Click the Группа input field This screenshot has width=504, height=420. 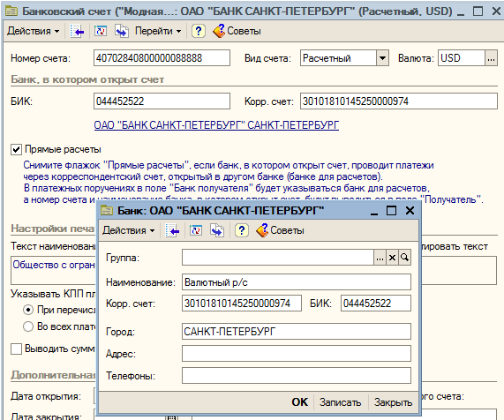pyautogui.click(x=278, y=258)
